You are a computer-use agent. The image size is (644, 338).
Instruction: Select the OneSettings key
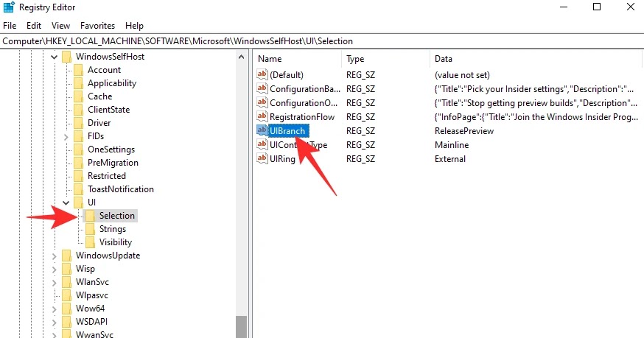(x=111, y=149)
